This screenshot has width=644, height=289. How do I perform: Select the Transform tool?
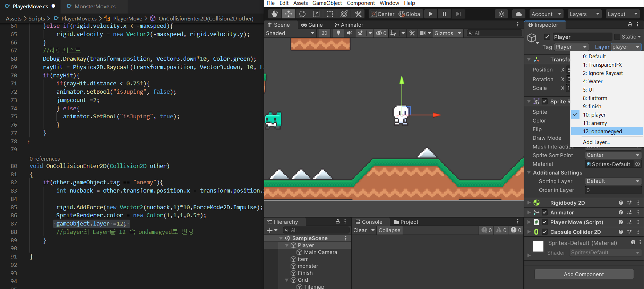(x=344, y=14)
